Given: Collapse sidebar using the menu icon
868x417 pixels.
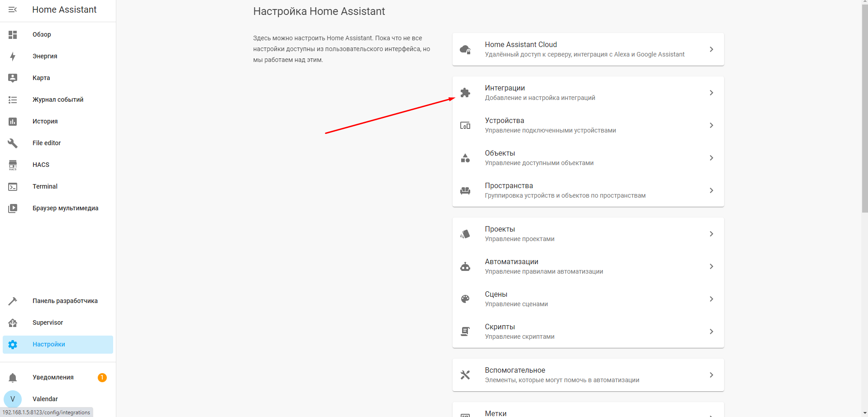Looking at the screenshot, I should pos(13,9).
